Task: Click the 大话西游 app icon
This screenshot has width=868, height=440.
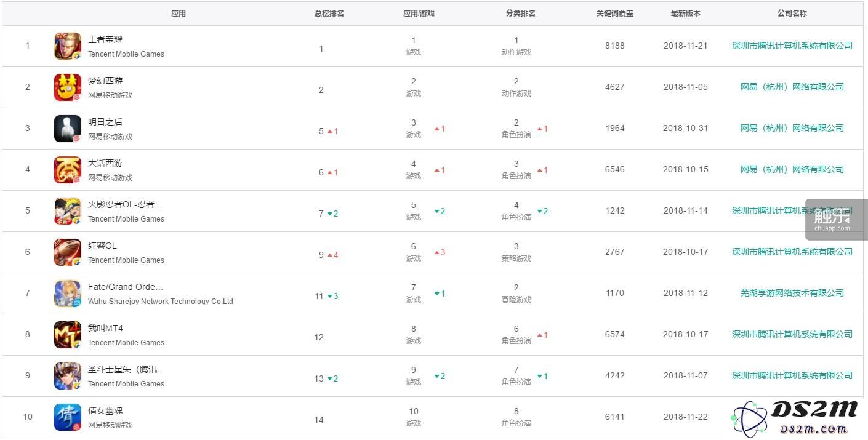Action: click(x=68, y=170)
